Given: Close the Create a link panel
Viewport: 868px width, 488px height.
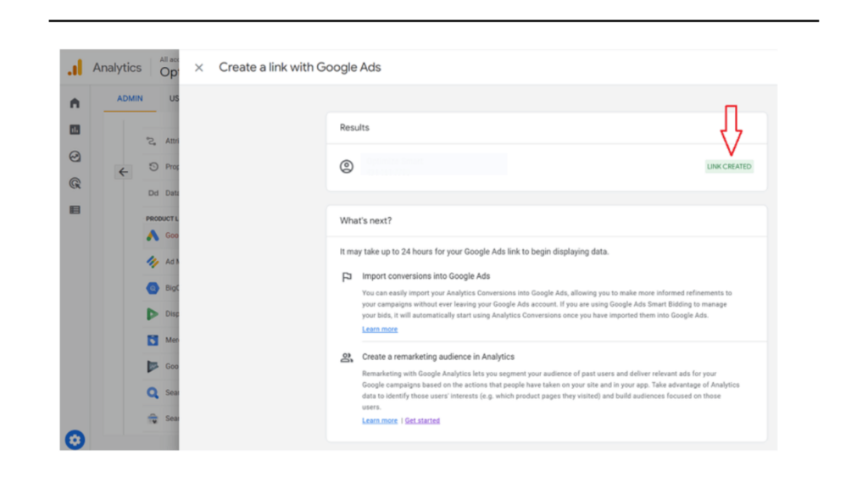Looking at the screenshot, I should pyautogui.click(x=198, y=68).
